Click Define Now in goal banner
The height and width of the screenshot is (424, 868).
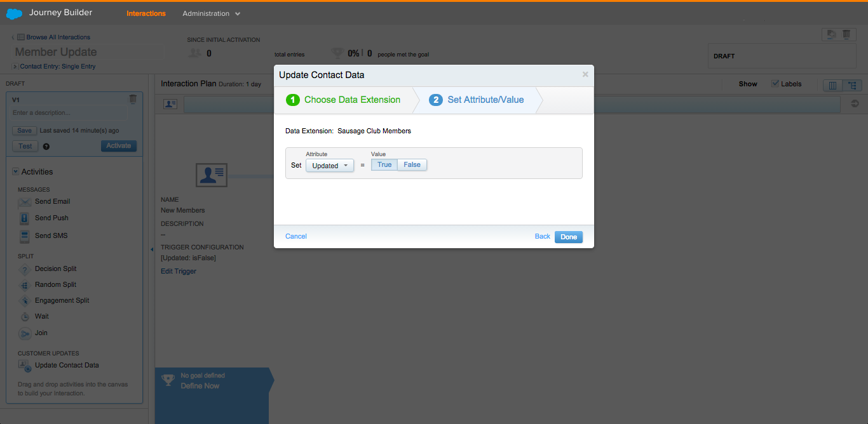click(x=200, y=386)
